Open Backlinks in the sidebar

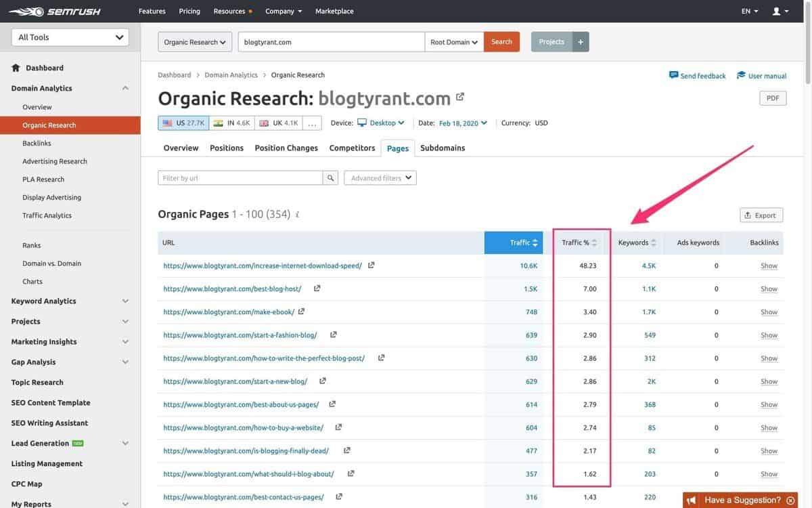[x=37, y=143]
